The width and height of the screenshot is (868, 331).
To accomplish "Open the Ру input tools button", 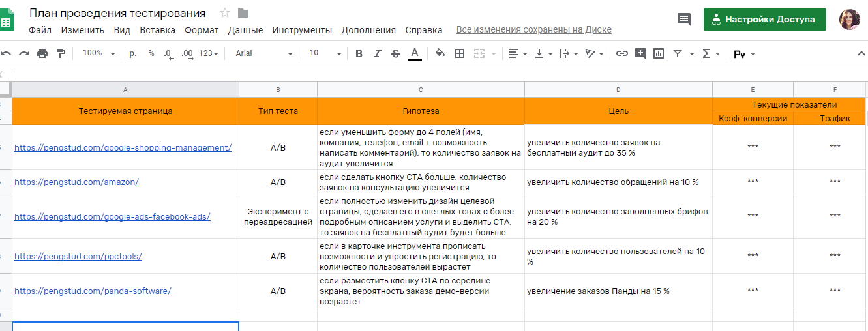I will pos(740,54).
